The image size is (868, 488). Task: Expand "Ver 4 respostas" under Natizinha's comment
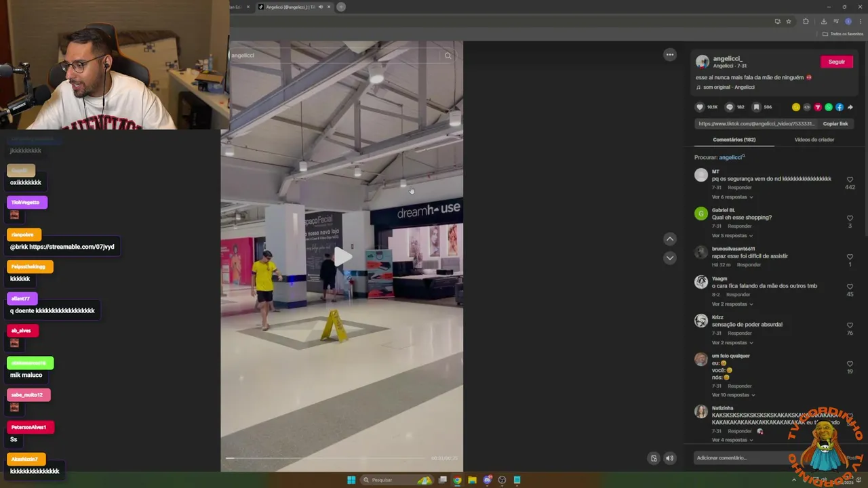click(732, 440)
